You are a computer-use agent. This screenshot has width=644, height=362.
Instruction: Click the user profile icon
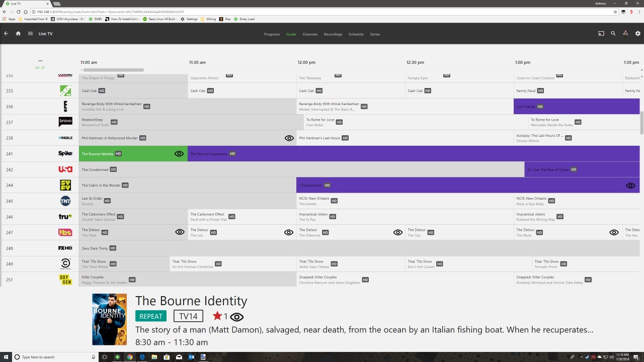(625, 33)
